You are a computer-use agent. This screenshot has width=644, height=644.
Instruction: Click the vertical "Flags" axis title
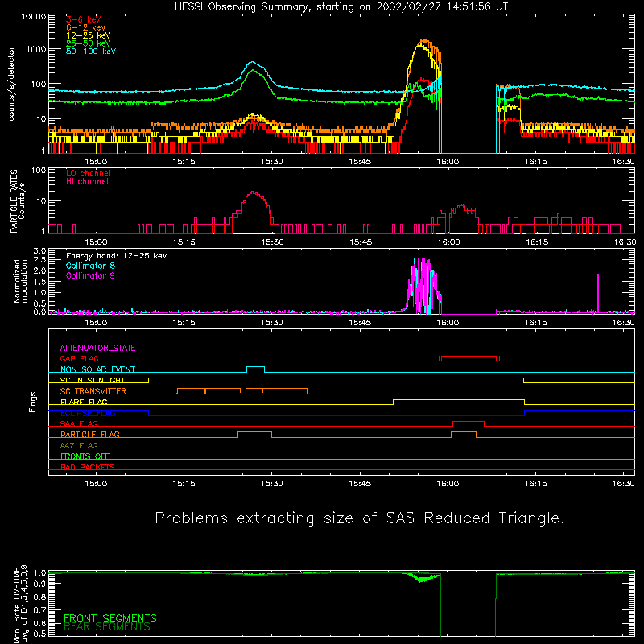(33, 402)
